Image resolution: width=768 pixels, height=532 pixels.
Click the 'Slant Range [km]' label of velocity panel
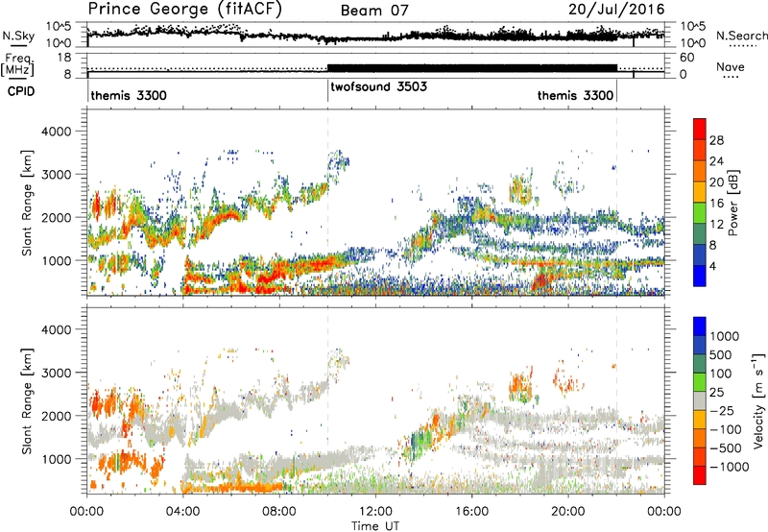pyautogui.click(x=27, y=401)
